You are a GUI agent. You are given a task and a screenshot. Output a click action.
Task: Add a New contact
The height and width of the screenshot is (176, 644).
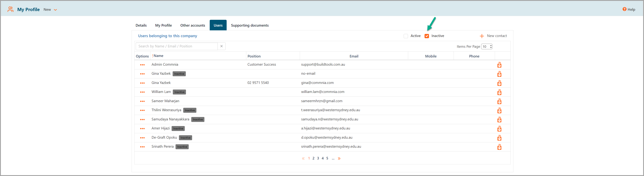pos(493,36)
